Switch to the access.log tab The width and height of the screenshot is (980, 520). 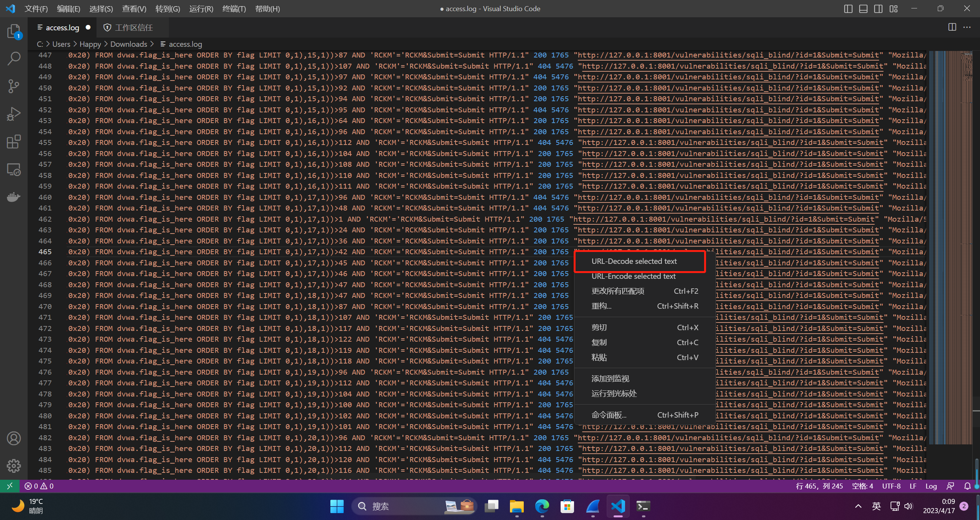[63, 28]
